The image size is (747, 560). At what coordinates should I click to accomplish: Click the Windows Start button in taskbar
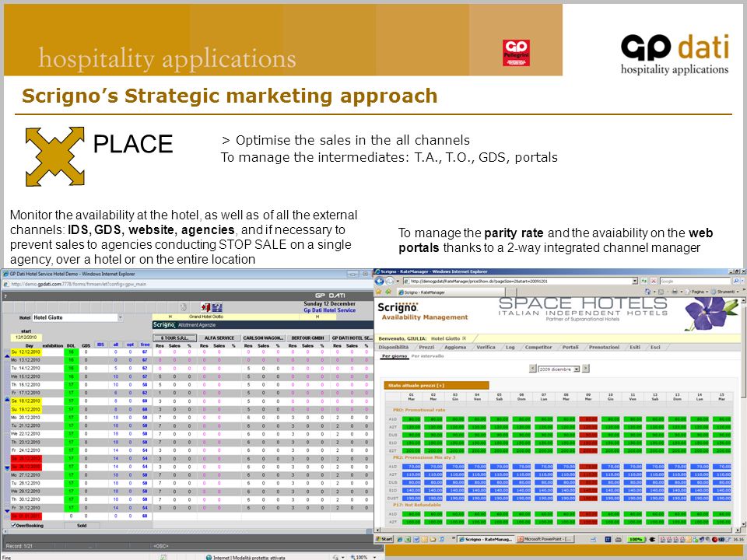point(384,539)
